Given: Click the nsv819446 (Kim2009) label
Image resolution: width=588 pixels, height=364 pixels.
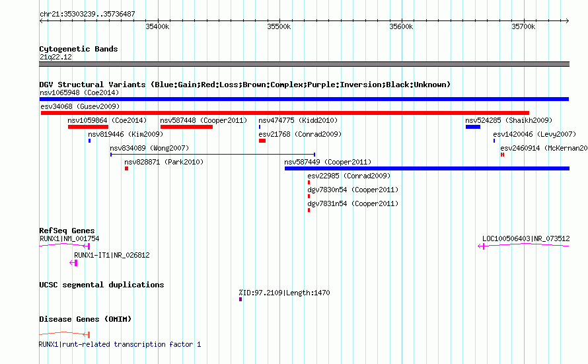Looking at the screenshot, I should click(126, 134).
